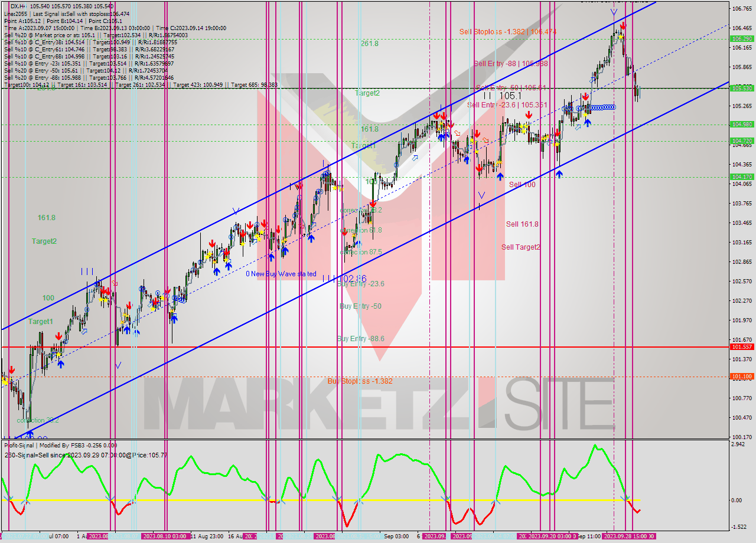Screen dimensions: 756x543
Task: Click the green '261.8' Fibonacci label
Action: (370, 44)
